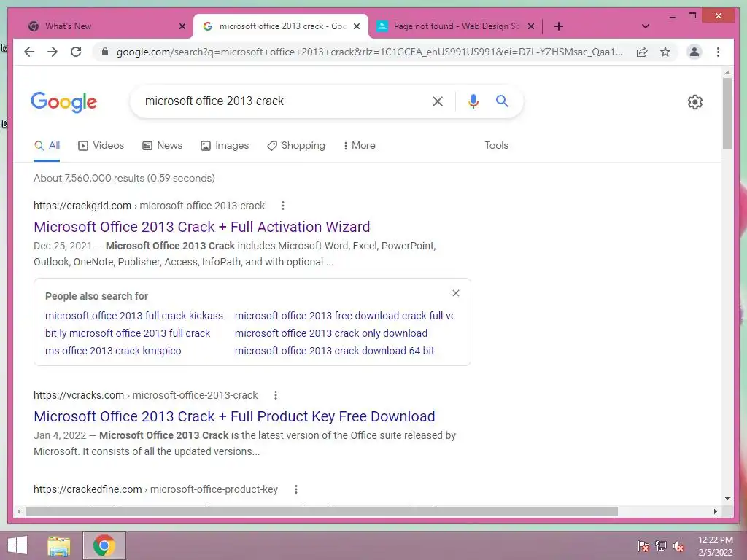This screenshot has width=747, height=560.
Task: Select the Videos results tab
Action: point(101,146)
